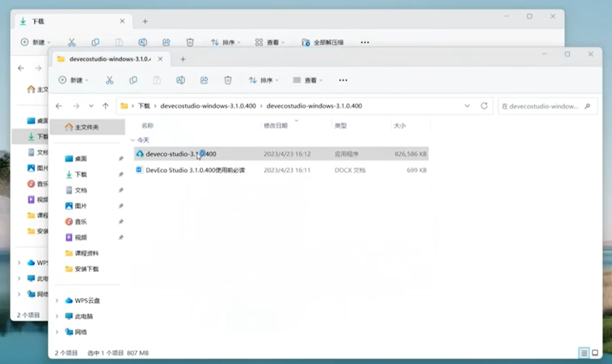
Task: Open the 新建 menu in front window
Action: 73,80
